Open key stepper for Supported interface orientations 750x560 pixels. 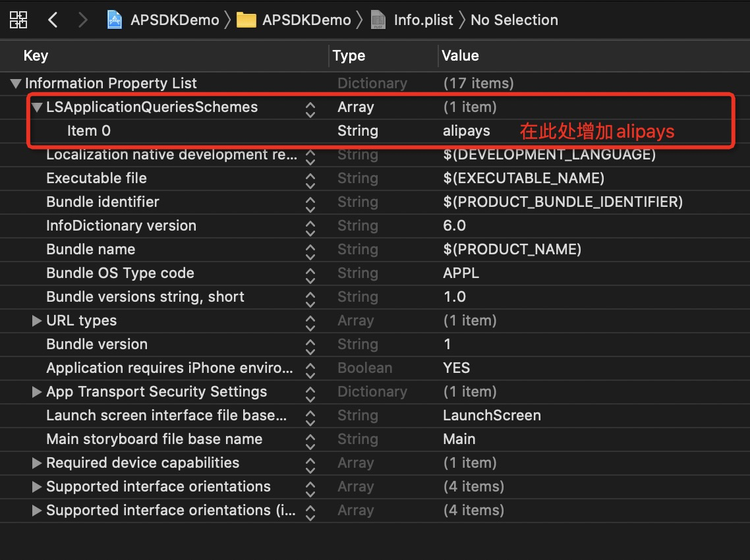[310, 490]
